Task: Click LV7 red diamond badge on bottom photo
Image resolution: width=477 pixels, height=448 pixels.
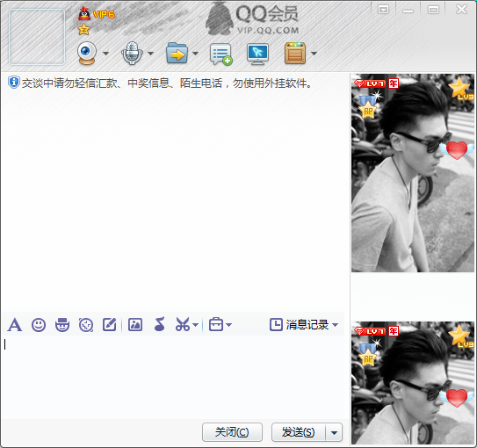Action: 370,331
